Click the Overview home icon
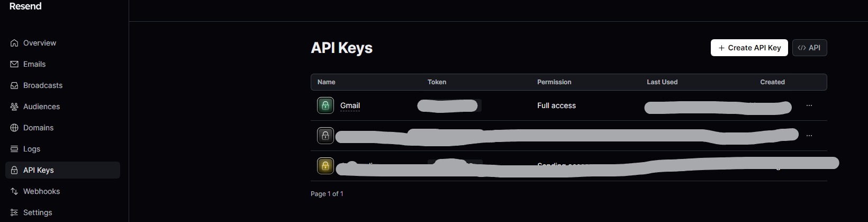 click(14, 43)
